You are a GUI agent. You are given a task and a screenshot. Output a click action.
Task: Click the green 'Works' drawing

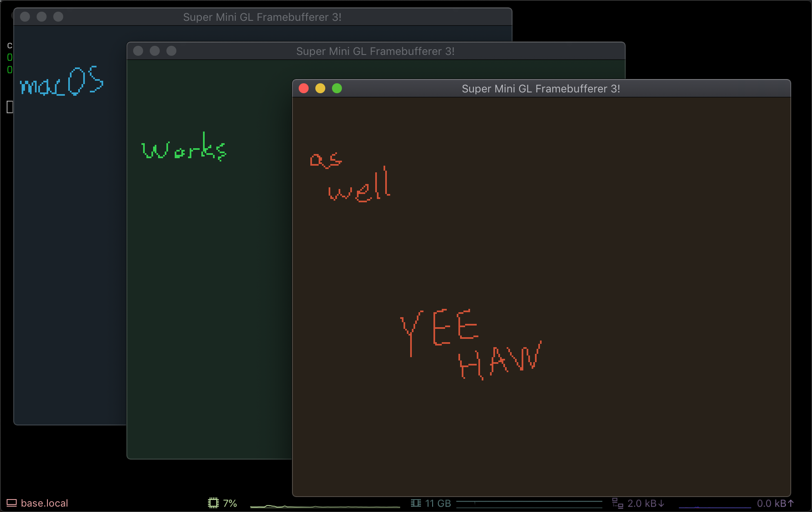tap(184, 147)
